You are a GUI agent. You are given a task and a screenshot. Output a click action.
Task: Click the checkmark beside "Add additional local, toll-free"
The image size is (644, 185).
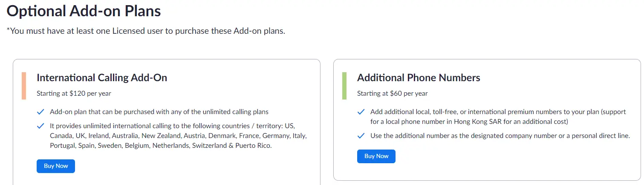[361, 112]
